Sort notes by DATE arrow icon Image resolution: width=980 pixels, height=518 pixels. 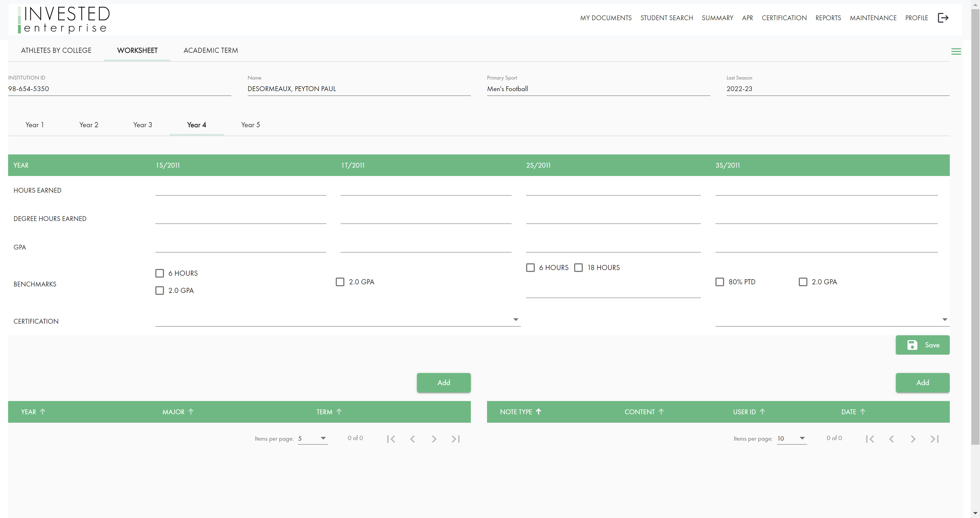pos(862,412)
